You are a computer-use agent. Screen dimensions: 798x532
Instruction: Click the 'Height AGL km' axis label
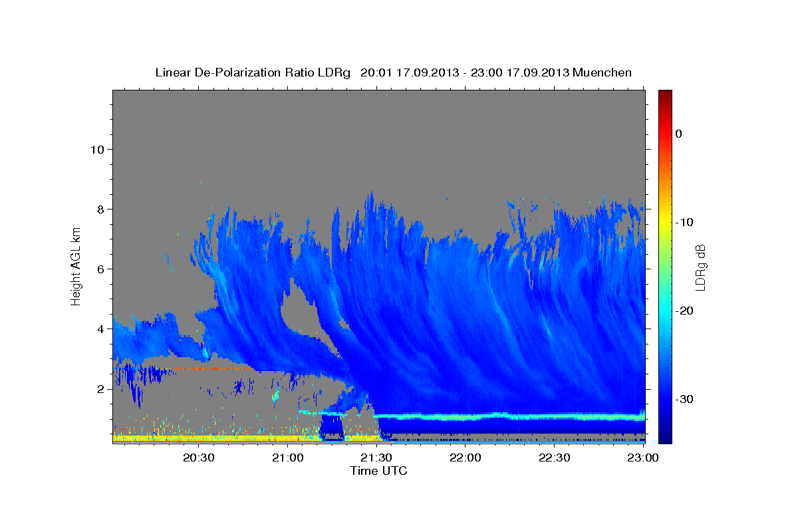pos(76,266)
